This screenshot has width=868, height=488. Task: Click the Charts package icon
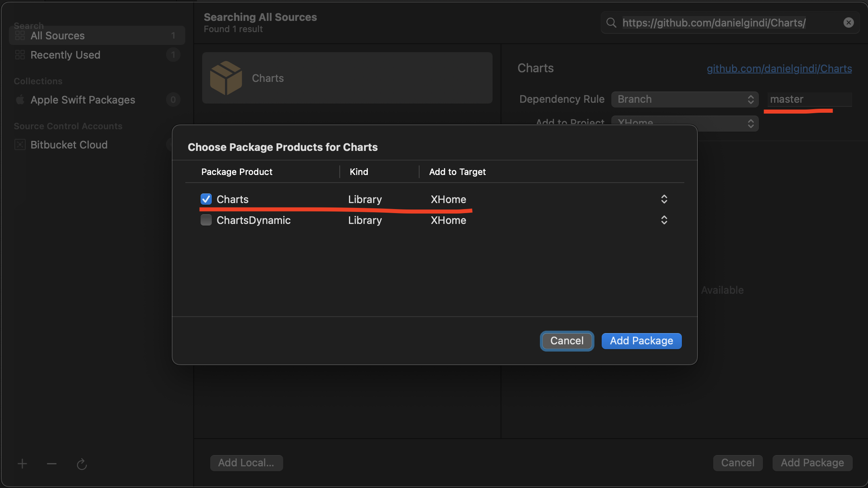point(226,77)
